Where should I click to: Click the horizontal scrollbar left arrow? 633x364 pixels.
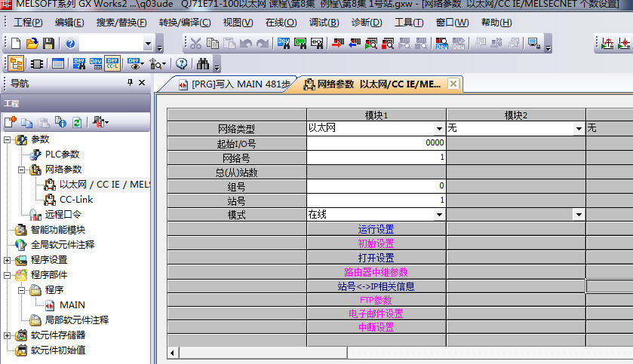(172, 353)
